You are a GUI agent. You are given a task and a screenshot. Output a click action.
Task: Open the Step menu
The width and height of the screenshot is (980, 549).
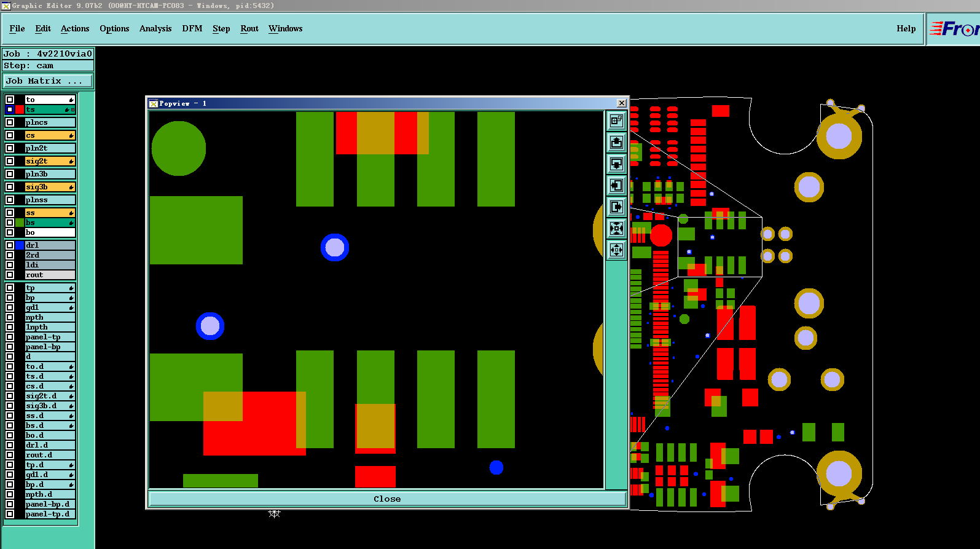click(221, 29)
